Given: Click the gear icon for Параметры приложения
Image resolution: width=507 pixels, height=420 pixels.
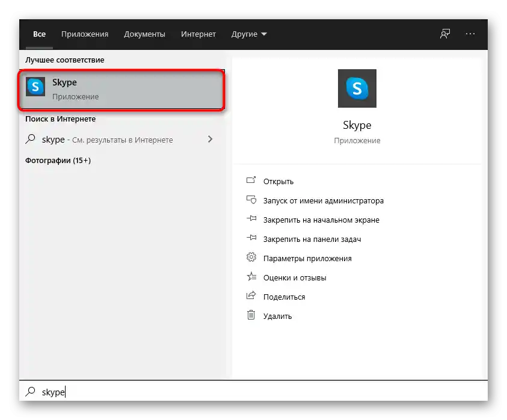Looking at the screenshot, I should point(251,258).
